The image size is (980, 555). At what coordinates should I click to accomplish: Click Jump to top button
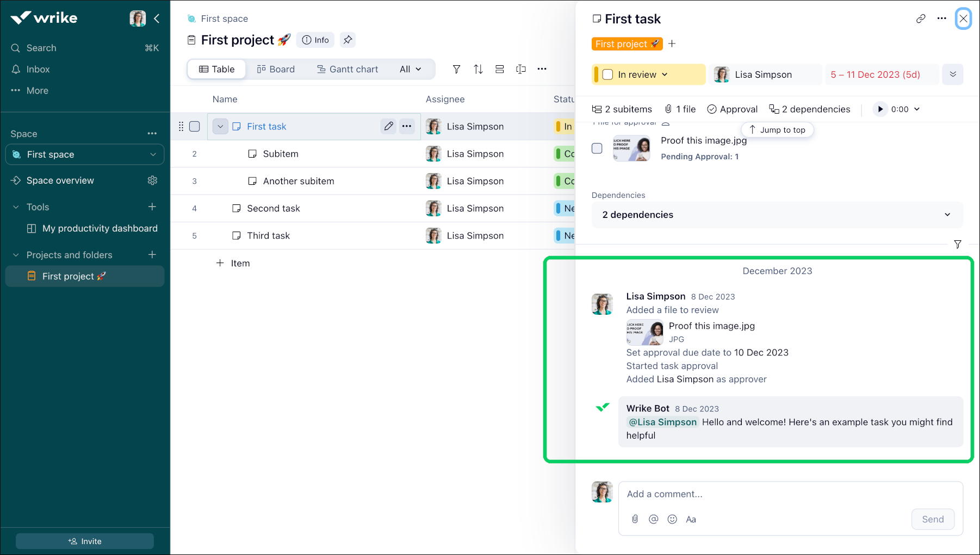pos(777,130)
